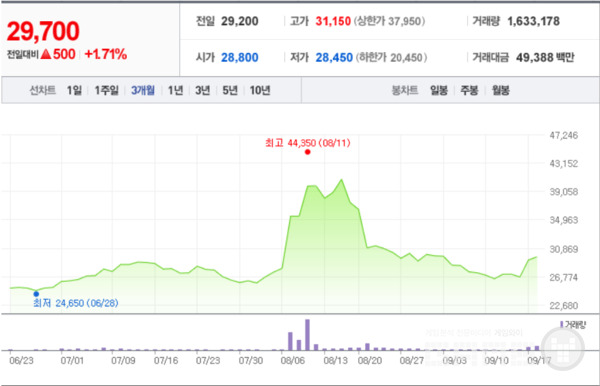Click the 고가 value 31,150
The image size is (600, 386).
(333, 21)
